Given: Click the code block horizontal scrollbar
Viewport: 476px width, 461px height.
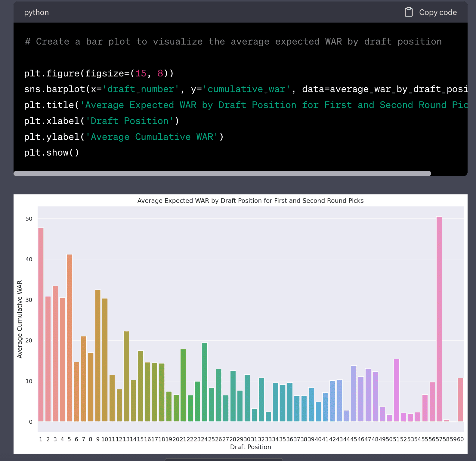Looking at the screenshot, I should pos(222,173).
